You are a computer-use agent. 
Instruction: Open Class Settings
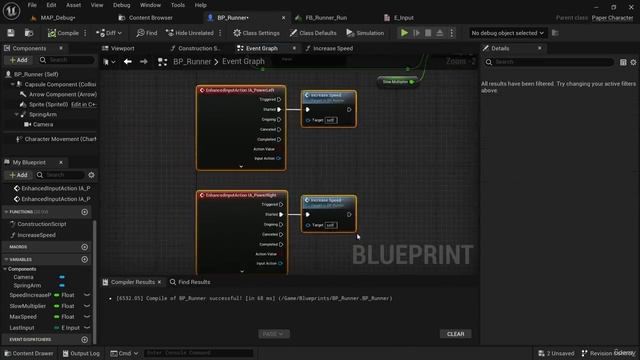256,33
